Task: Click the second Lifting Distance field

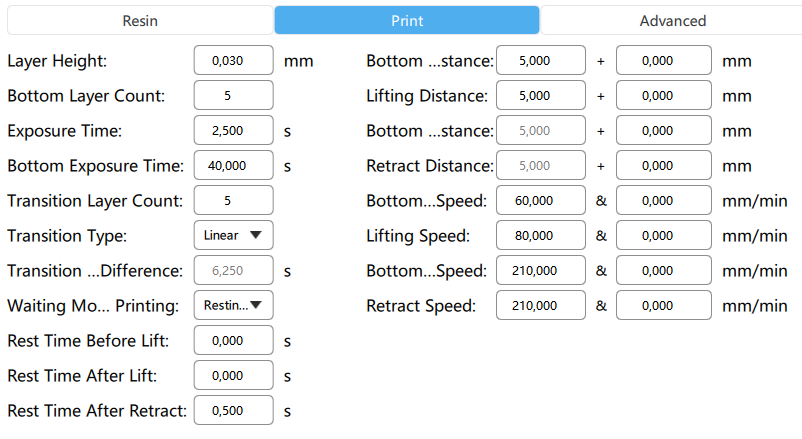Action: pos(663,95)
